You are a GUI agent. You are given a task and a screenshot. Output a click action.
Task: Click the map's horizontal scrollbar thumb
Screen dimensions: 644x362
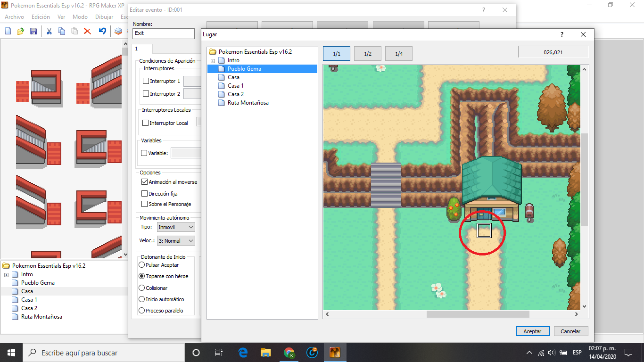[478, 314]
